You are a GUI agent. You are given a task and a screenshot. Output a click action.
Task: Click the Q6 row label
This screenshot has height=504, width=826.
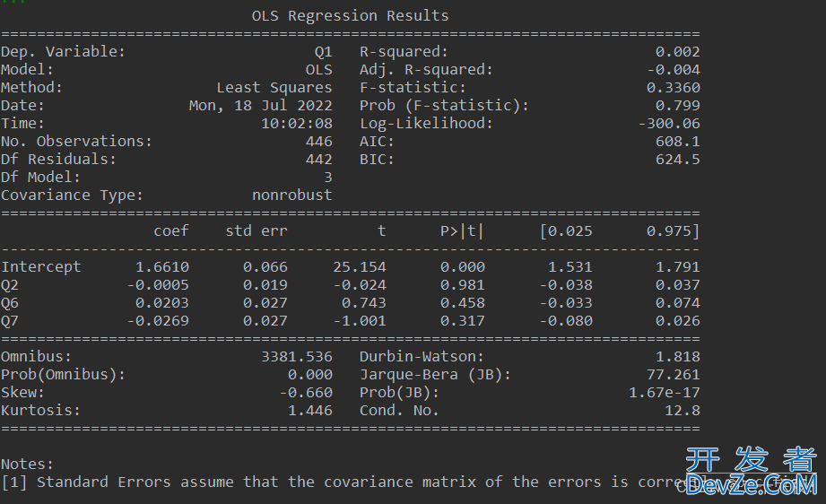pyautogui.click(x=10, y=303)
